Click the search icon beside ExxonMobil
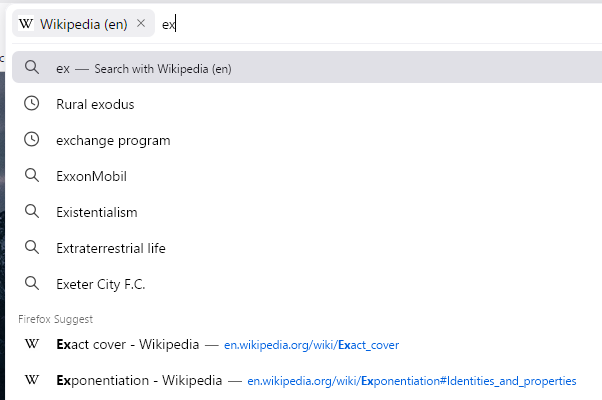The width and height of the screenshot is (602, 400). (32, 176)
